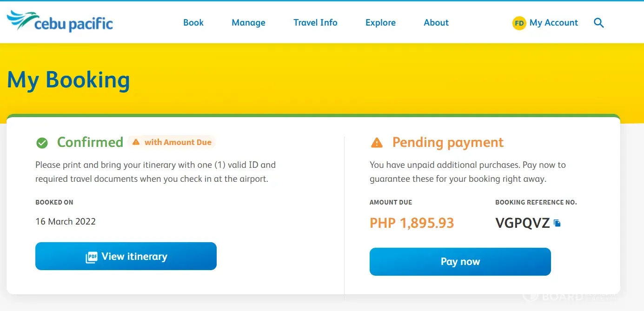Click the green Confirmed checkmark icon

42,143
